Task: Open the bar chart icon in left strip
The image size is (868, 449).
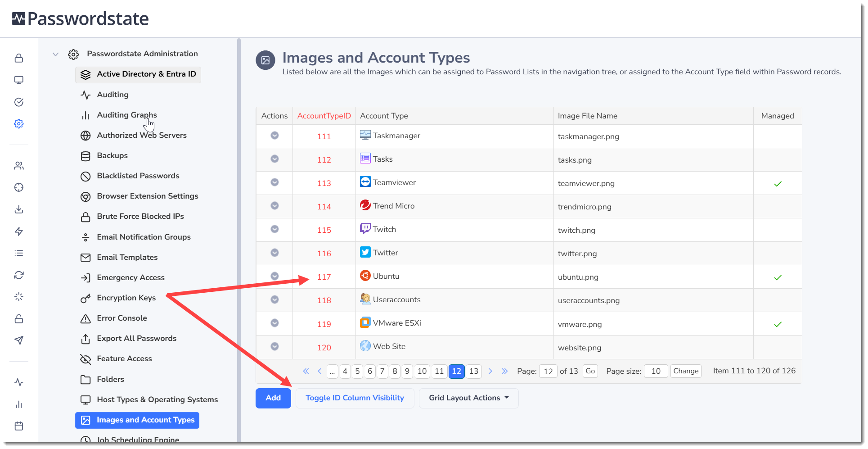Action: (19, 404)
